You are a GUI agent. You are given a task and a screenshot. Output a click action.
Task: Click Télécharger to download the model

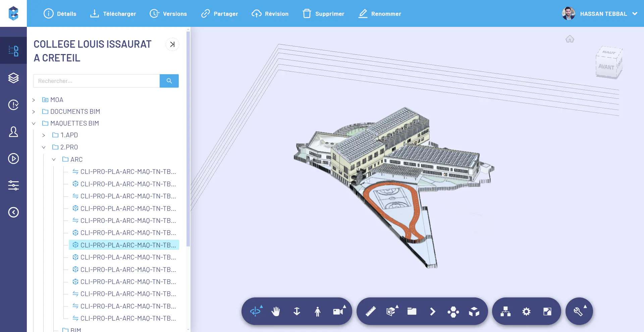pos(113,14)
